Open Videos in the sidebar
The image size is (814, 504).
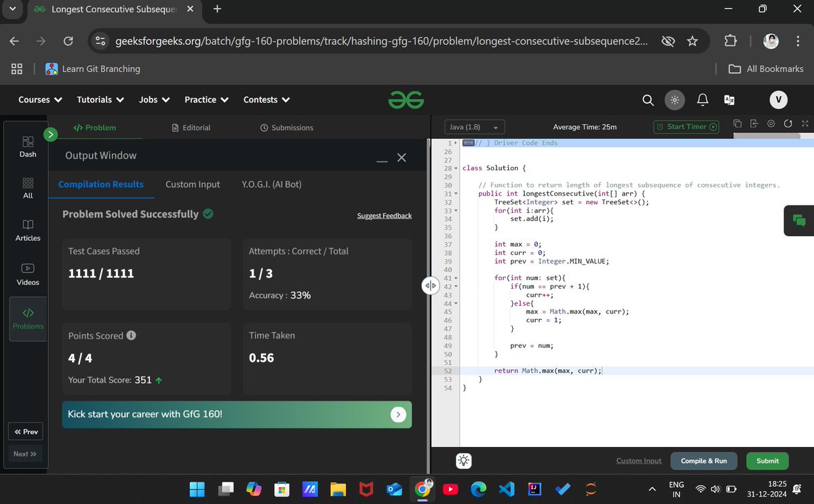pos(28,274)
